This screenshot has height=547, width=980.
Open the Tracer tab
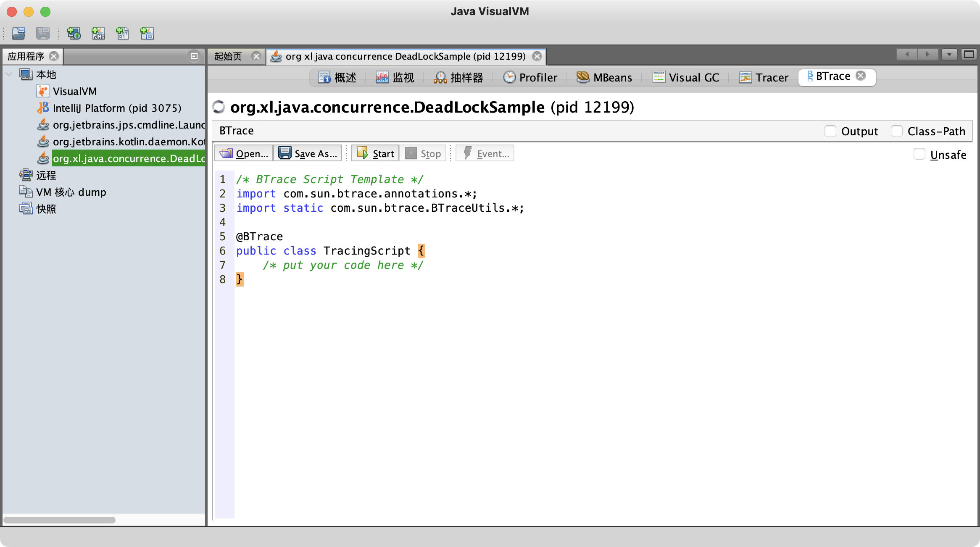[x=764, y=77]
